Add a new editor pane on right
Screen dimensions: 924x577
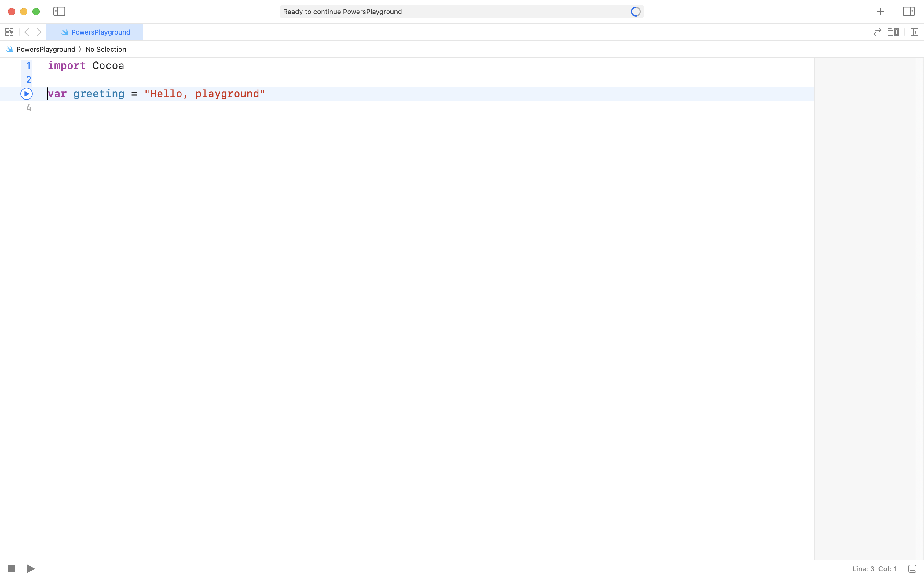click(914, 32)
